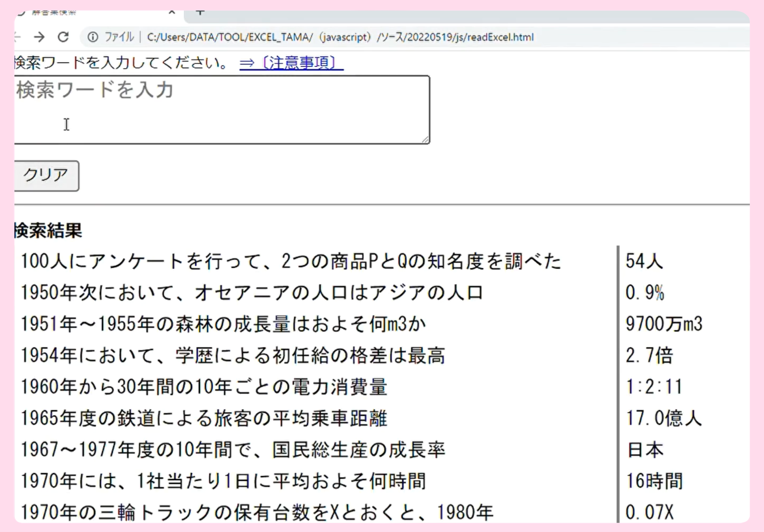Select the 検索結果 heading
Viewport: 764px width, 532px height.
pyautogui.click(x=48, y=230)
